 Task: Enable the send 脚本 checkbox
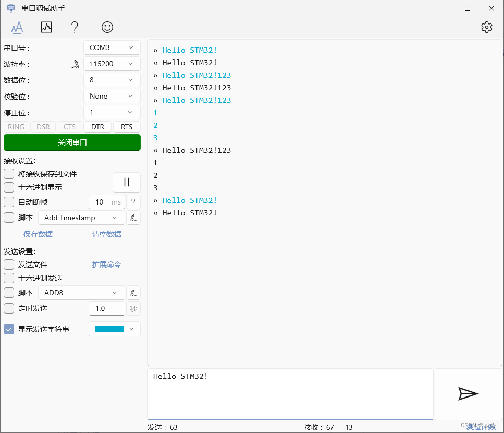(x=9, y=293)
